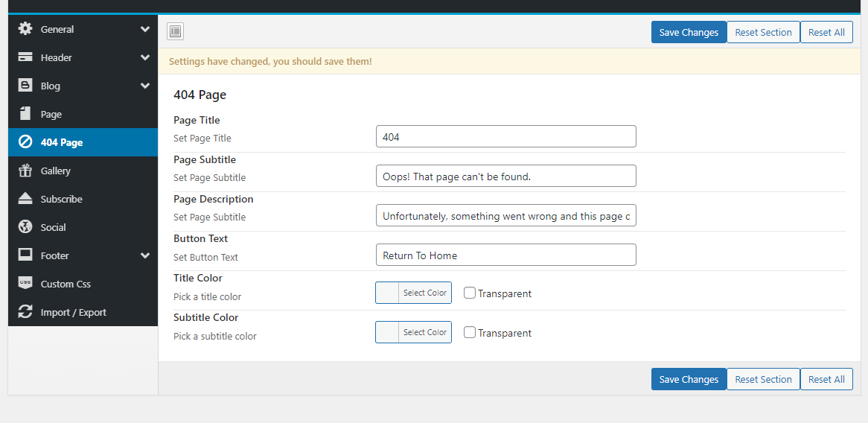This screenshot has width=868, height=423.
Task: Expand the Header section chevron
Action: (x=145, y=57)
